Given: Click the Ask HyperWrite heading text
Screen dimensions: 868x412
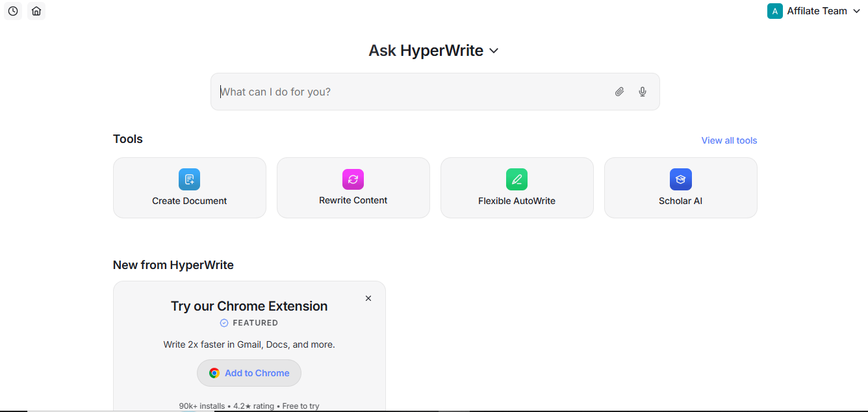Looking at the screenshot, I should 426,51.
